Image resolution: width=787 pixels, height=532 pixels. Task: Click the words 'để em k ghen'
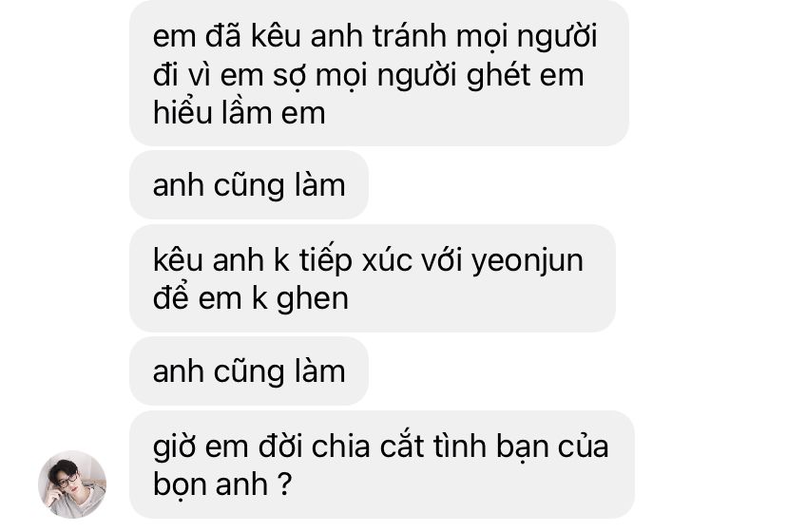[251, 297]
